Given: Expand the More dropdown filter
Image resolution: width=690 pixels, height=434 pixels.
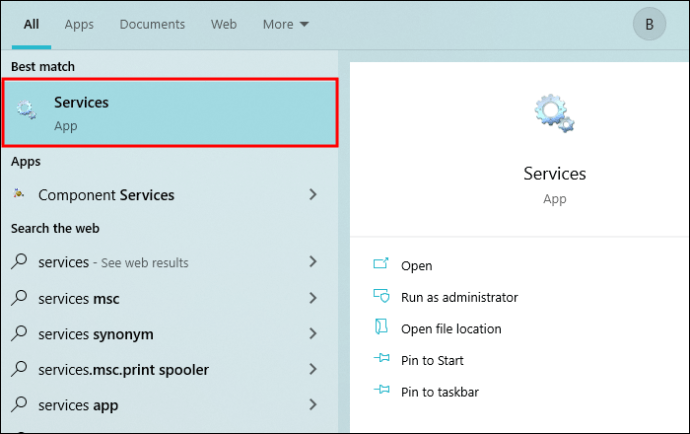Looking at the screenshot, I should tap(286, 24).
